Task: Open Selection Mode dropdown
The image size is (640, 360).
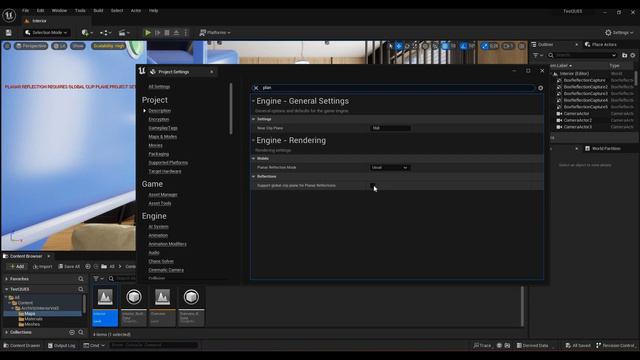Action: pos(46,33)
